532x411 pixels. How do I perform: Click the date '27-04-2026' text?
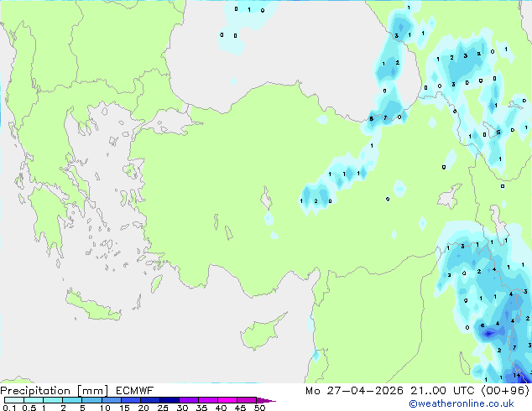tap(365, 391)
